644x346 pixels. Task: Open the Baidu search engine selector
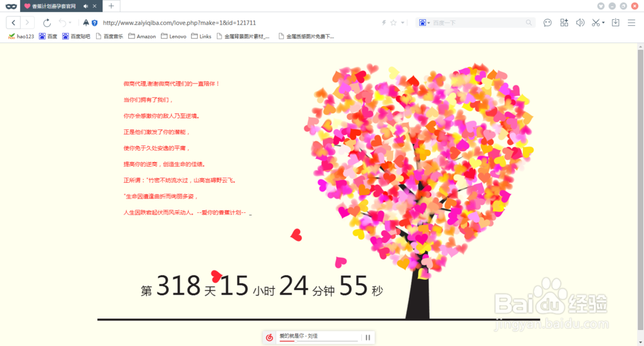pyautogui.click(x=424, y=23)
